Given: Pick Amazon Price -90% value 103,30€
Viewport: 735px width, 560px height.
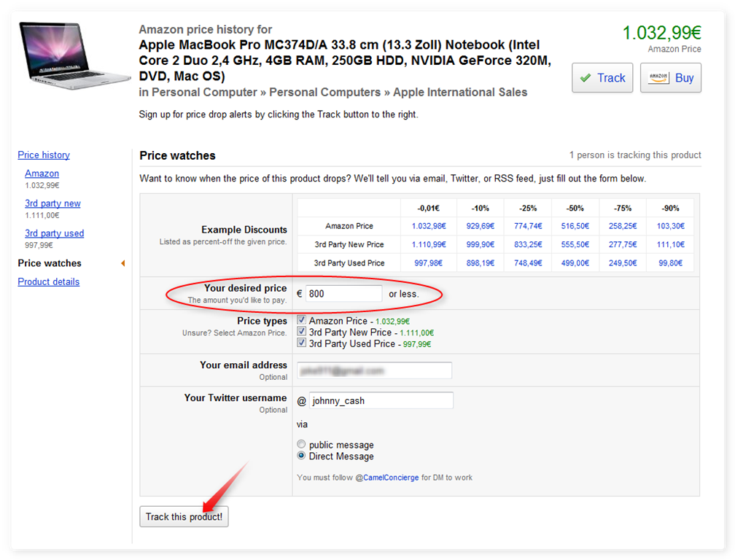Looking at the screenshot, I should 670,226.
